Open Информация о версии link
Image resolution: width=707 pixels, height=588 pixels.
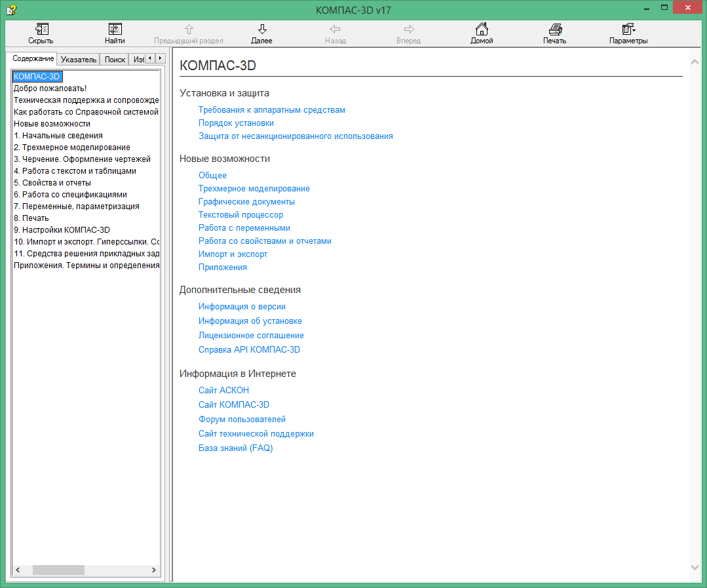(242, 307)
